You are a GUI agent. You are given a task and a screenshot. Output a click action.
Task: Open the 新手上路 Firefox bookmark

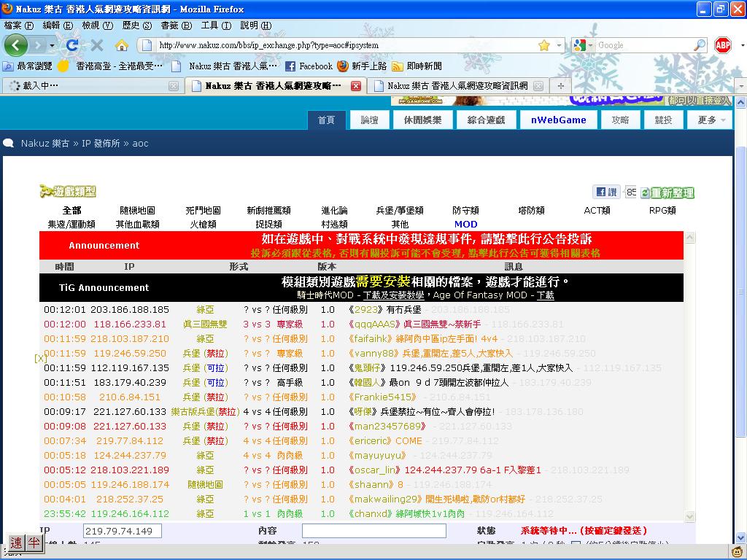(x=362, y=66)
